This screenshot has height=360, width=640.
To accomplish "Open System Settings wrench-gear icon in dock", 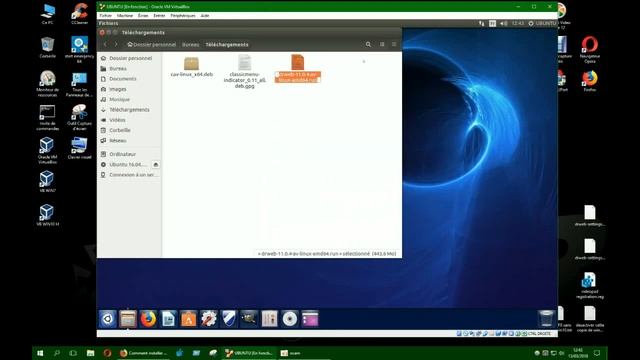I will pyautogui.click(x=209, y=319).
